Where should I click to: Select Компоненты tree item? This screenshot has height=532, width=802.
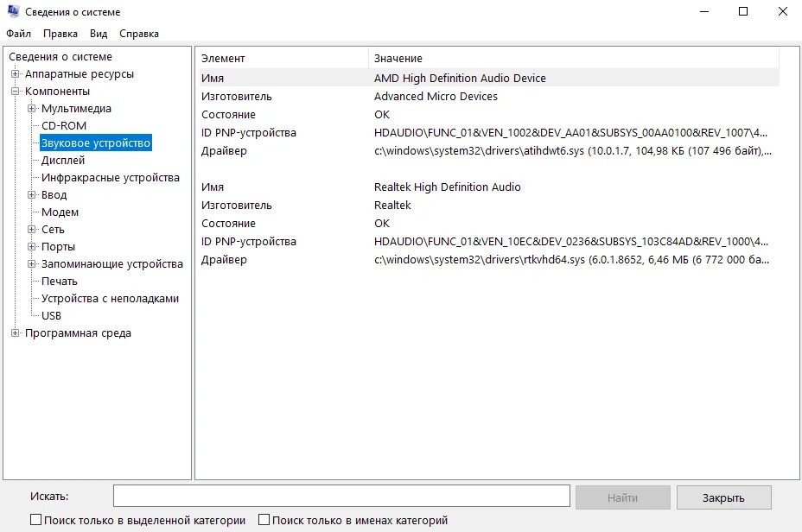click(x=57, y=92)
